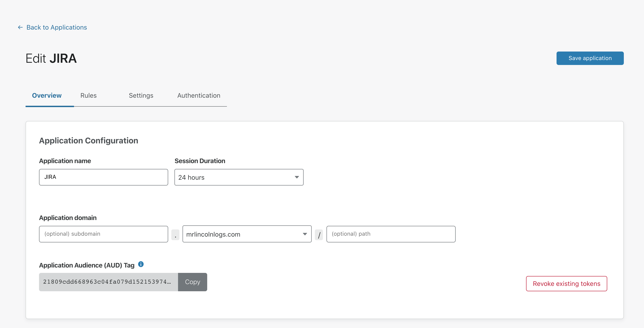Open the Settings tab
Viewport: 644px width, 328px height.
click(x=141, y=95)
